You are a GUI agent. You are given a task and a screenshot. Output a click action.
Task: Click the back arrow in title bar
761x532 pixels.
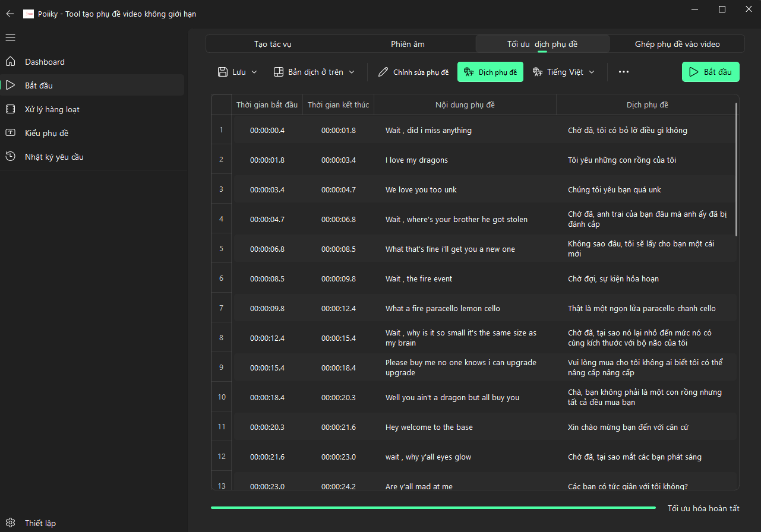pos(10,14)
